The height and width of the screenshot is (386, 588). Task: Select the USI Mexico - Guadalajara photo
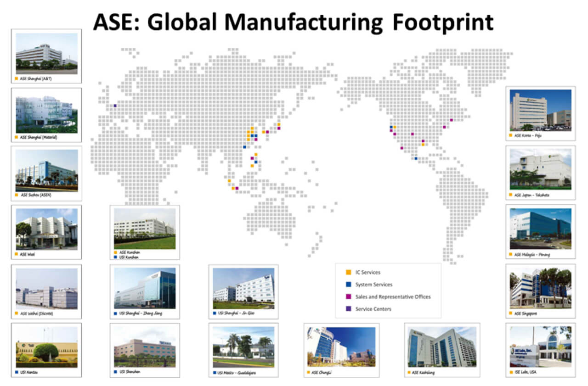[243, 347]
